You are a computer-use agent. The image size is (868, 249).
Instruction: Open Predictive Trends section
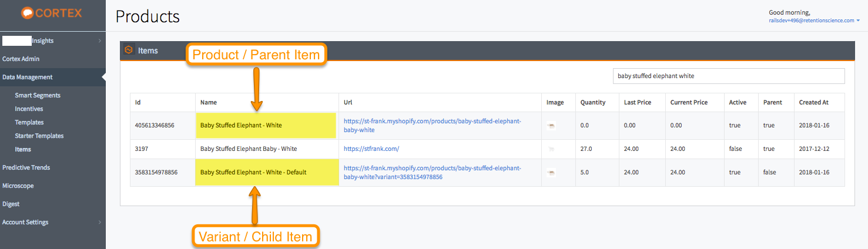[x=26, y=167]
